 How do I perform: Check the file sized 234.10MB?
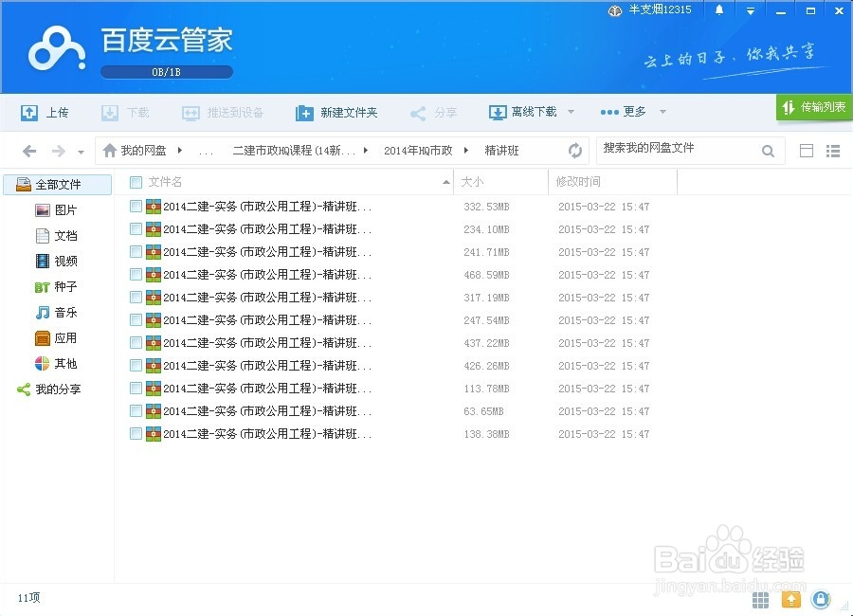pos(136,229)
